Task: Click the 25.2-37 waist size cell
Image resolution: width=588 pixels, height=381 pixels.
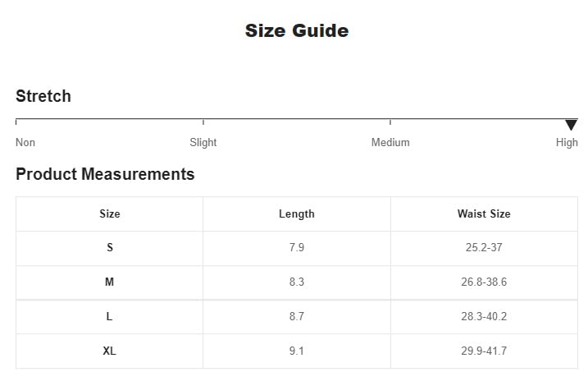Action: (x=484, y=248)
